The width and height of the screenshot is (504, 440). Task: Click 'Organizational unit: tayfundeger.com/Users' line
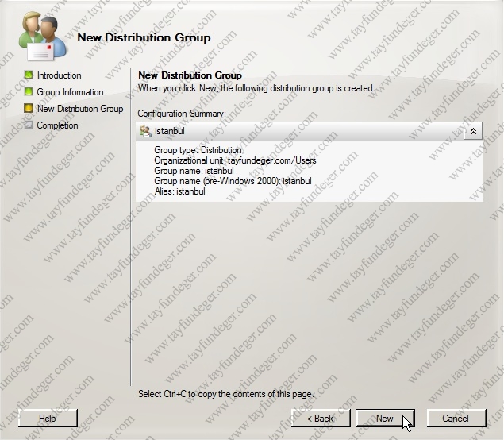coord(235,160)
